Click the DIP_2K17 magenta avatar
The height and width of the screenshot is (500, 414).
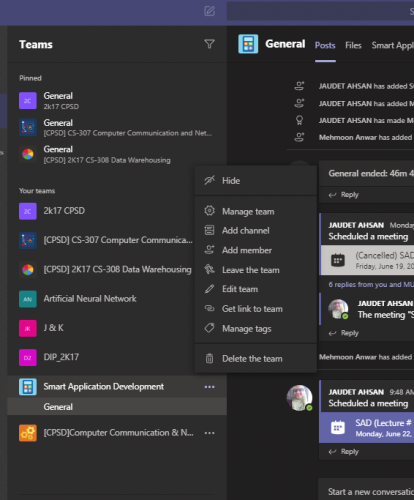28,357
